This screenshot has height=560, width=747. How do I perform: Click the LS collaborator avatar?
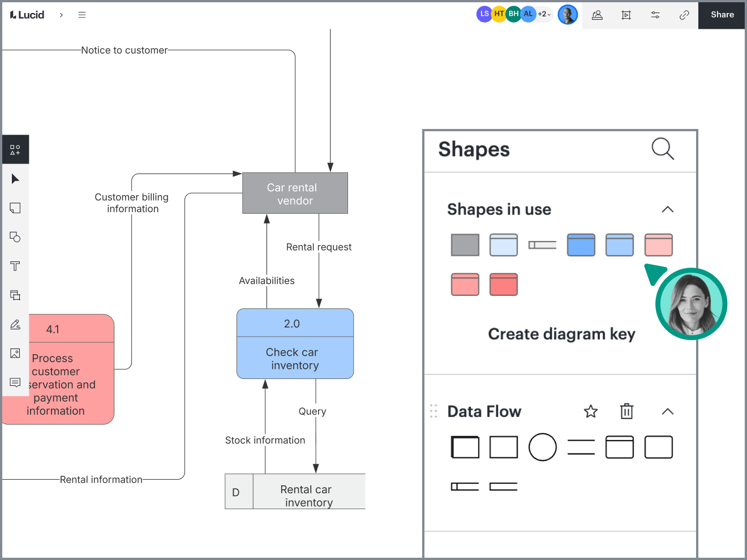pyautogui.click(x=484, y=14)
